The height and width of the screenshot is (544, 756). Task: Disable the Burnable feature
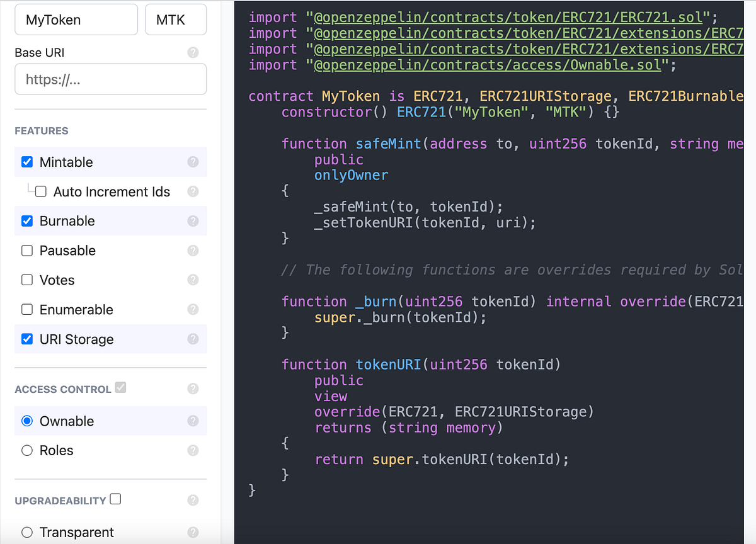pos(26,221)
